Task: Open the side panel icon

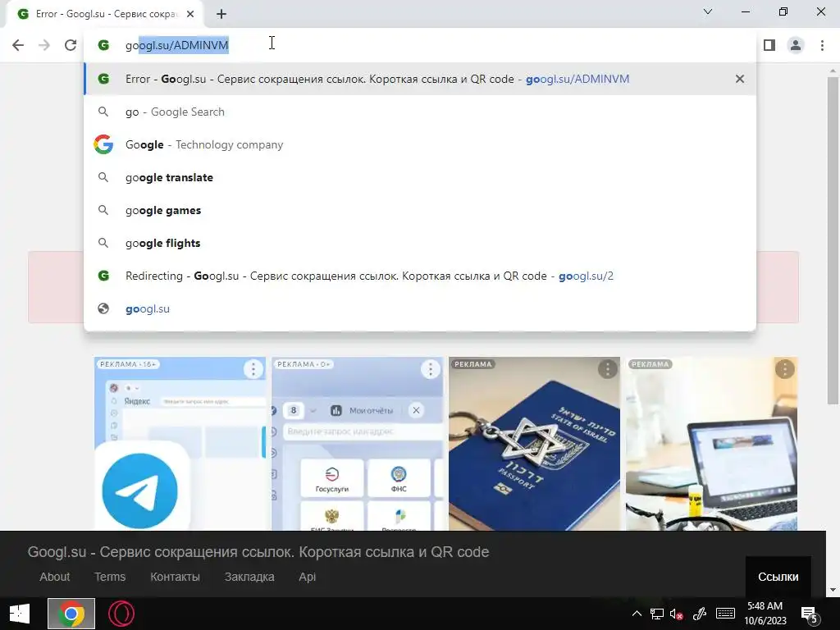Action: 769,45
